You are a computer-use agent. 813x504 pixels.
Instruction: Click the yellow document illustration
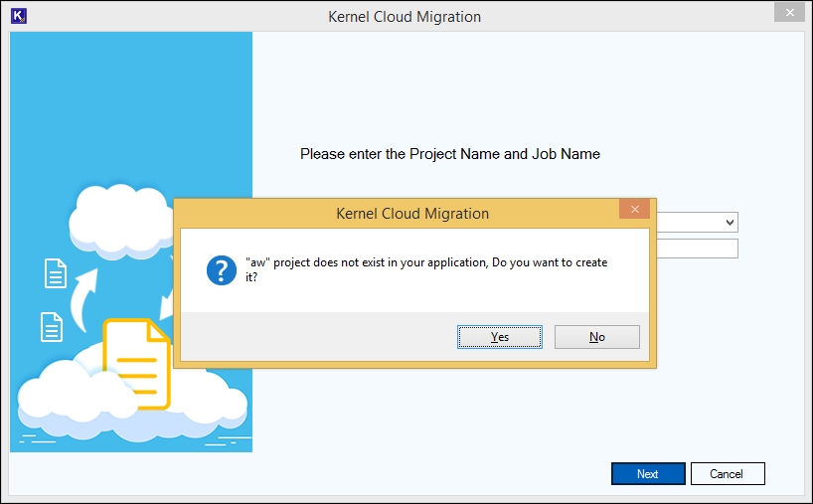point(137,364)
